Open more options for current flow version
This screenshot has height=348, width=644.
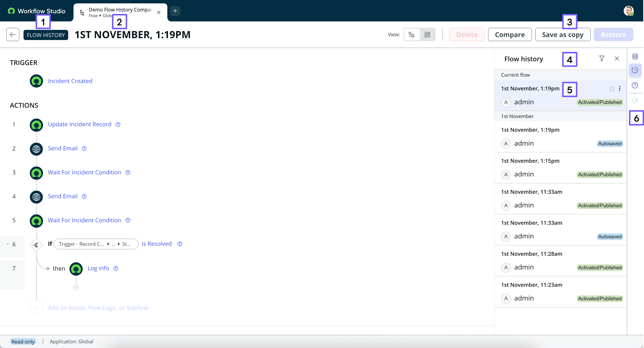[x=620, y=89]
